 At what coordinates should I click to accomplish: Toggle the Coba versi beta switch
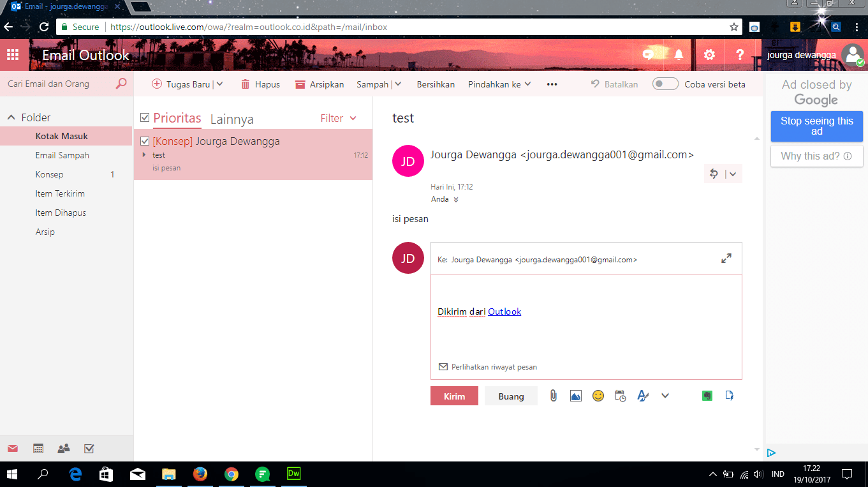665,84
